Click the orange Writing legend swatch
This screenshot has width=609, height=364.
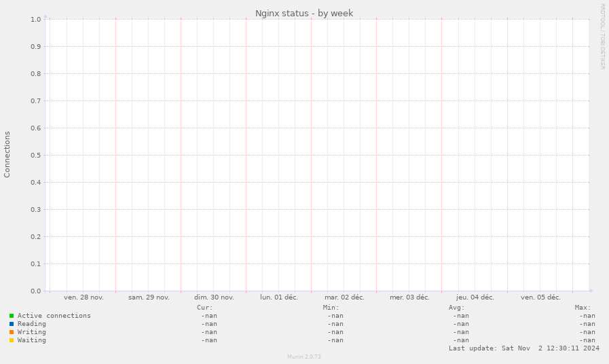tap(12, 332)
